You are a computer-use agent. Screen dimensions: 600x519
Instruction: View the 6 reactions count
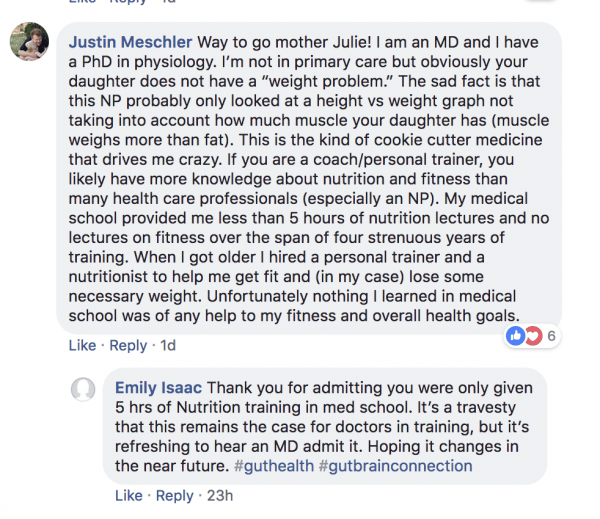(x=551, y=336)
